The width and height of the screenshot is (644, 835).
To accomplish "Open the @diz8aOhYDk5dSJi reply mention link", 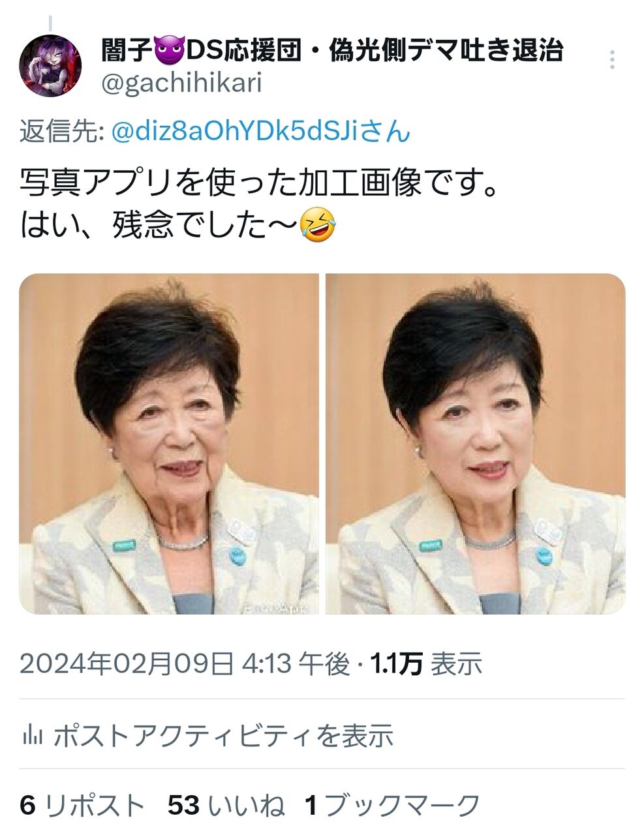I will 260,131.
